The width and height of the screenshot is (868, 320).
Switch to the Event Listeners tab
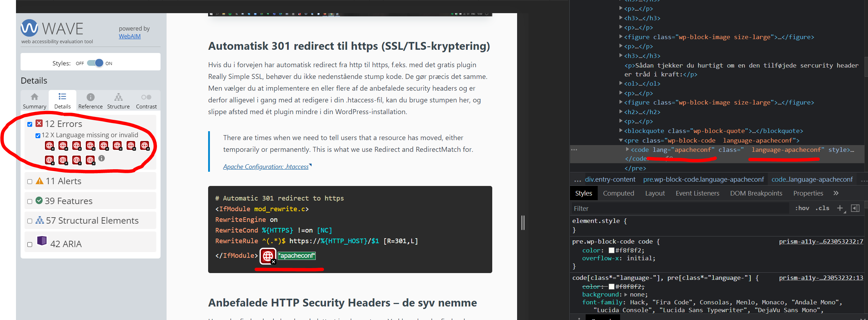(x=698, y=193)
